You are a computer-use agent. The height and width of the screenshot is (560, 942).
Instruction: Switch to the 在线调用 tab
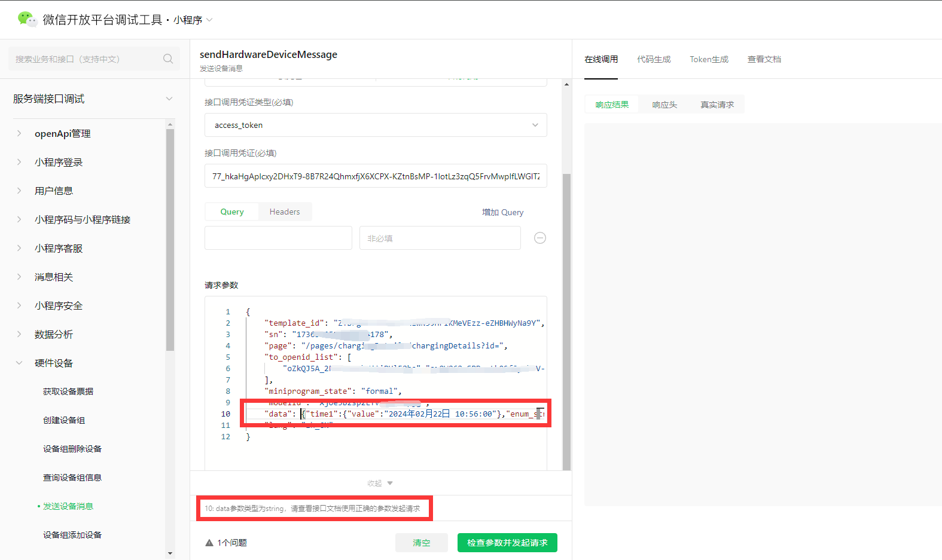point(601,59)
